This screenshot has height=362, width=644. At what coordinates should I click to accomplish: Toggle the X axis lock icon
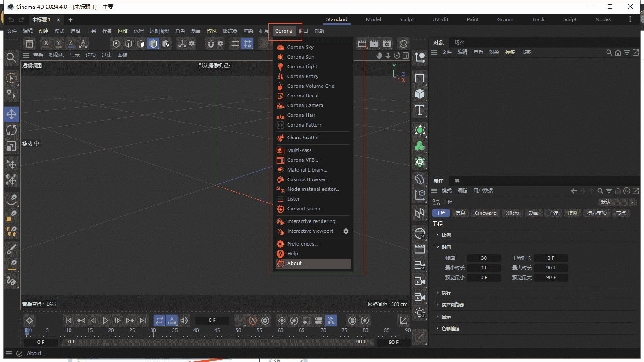pyautogui.click(x=46, y=43)
